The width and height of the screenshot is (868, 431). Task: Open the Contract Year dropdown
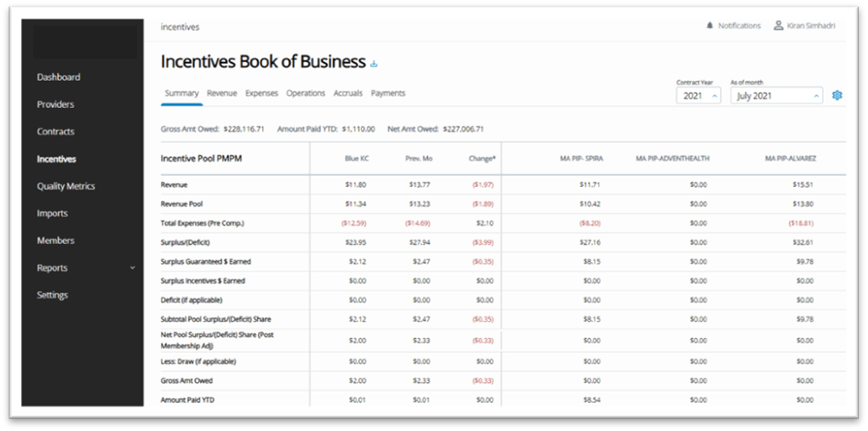point(699,96)
